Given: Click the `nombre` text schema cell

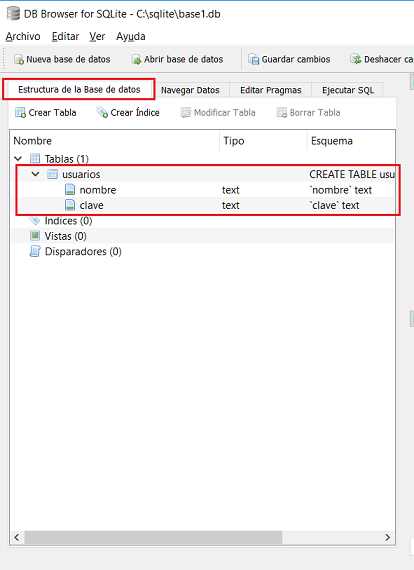Looking at the screenshot, I should (x=341, y=190).
